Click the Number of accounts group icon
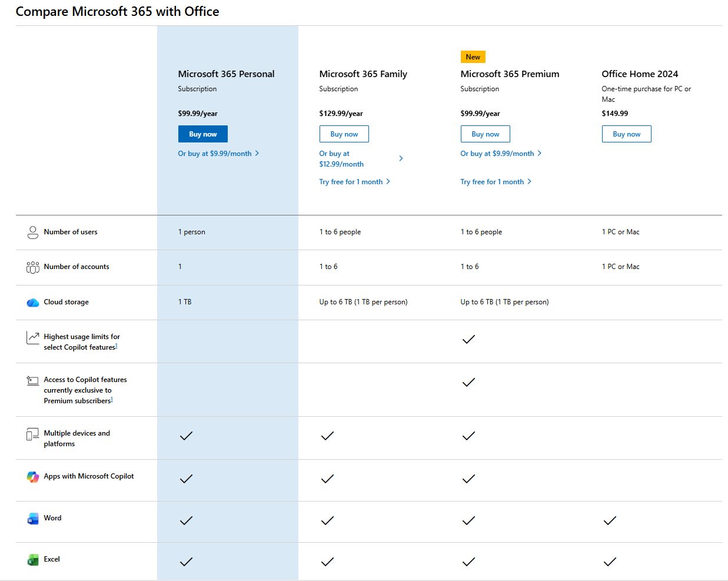 click(33, 267)
